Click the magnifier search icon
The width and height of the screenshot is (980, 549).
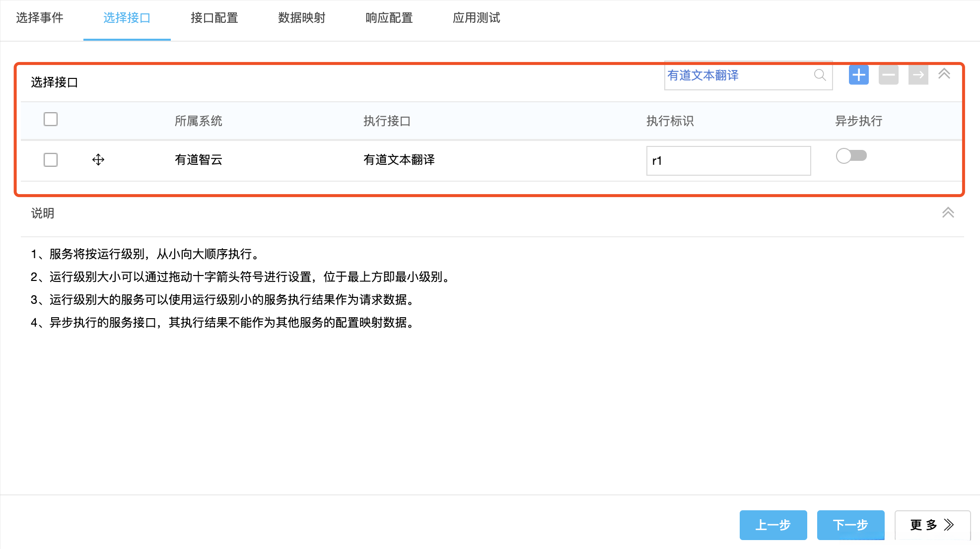[x=820, y=75]
